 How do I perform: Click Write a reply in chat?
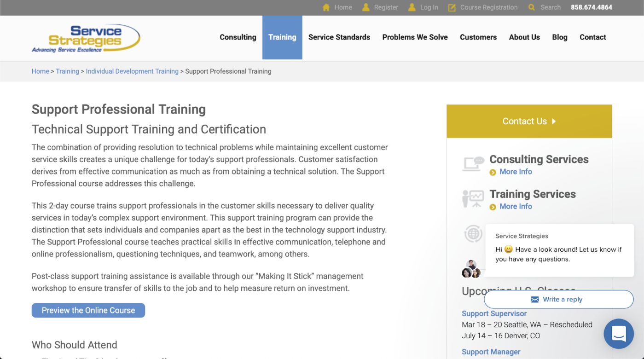pyautogui.click(x=559, y=299)
